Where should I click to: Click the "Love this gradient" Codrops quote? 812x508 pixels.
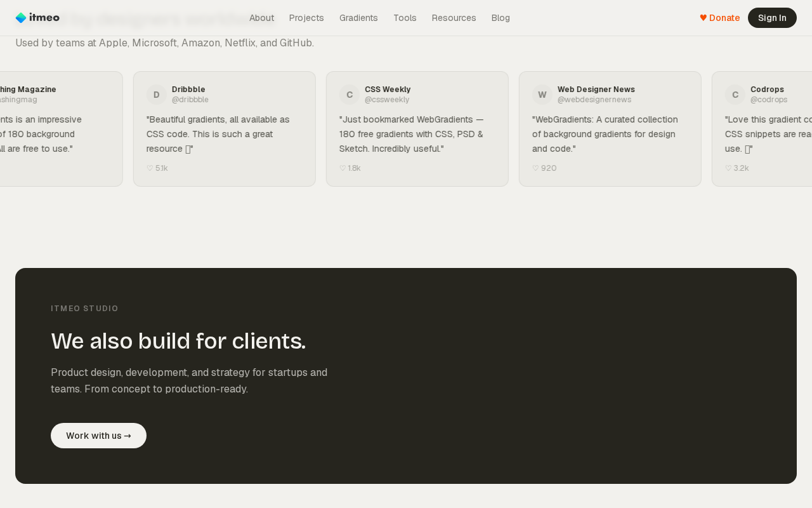pos(768,134)
